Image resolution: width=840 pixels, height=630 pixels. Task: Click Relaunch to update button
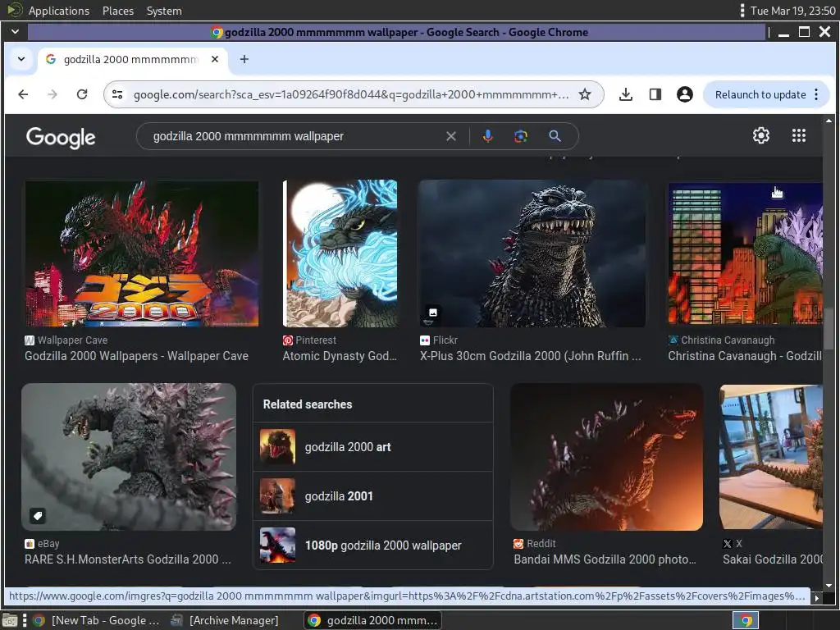point(760,94)
